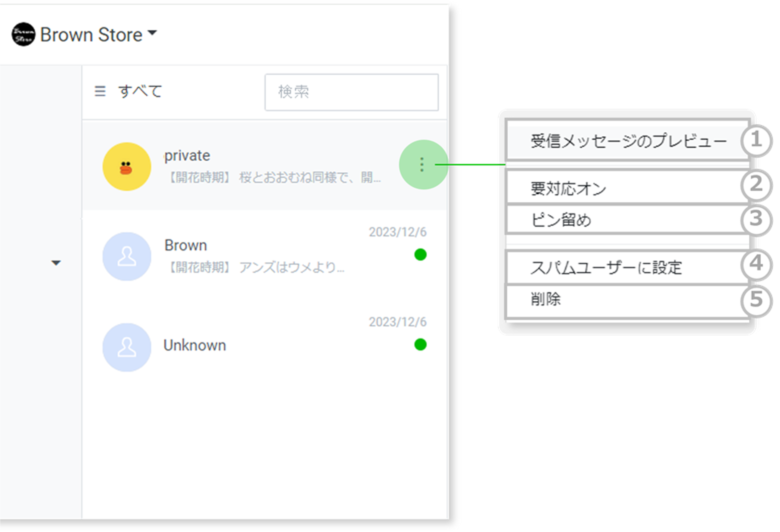Select 削除 to delete the chat

pyautogui.click(x=546, y=299)
